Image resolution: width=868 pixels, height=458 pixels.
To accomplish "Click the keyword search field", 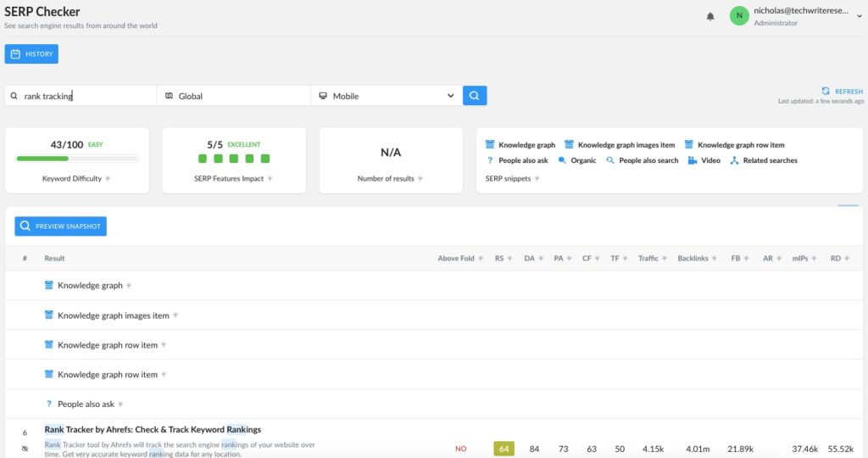I will tap(81, 96).
